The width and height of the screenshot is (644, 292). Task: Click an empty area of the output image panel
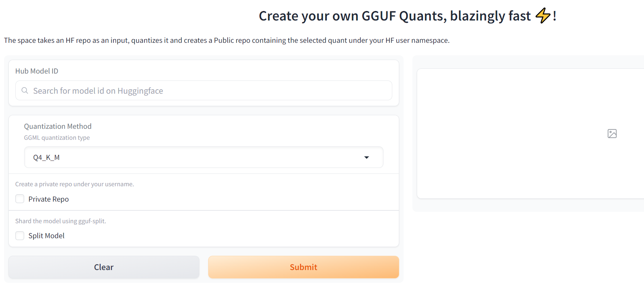click(512, 165)
